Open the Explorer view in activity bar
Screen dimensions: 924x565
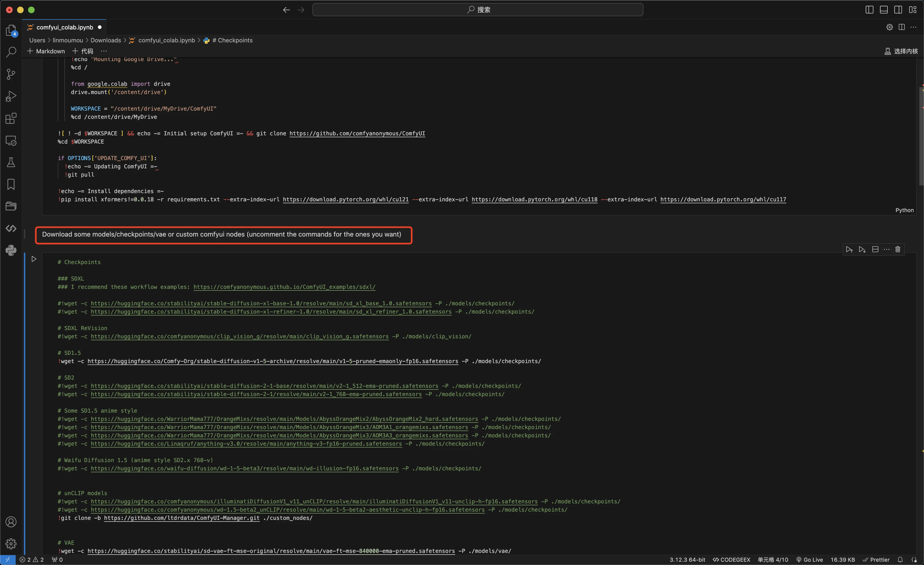(x=11, y=30)
